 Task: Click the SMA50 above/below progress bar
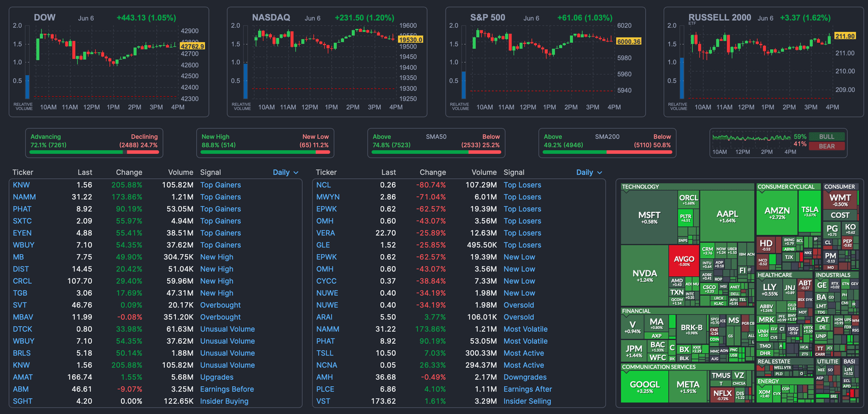pos(436,152)
